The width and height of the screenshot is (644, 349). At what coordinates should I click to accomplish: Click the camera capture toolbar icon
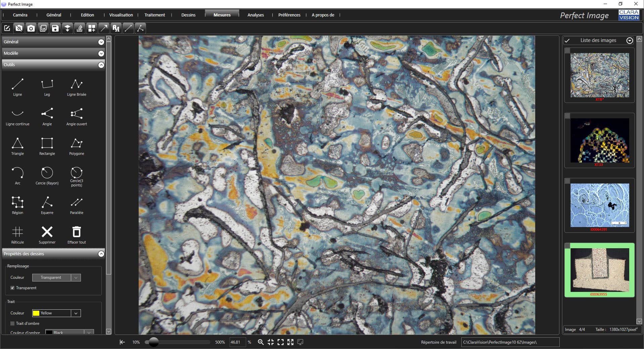[x=31, y=29]
